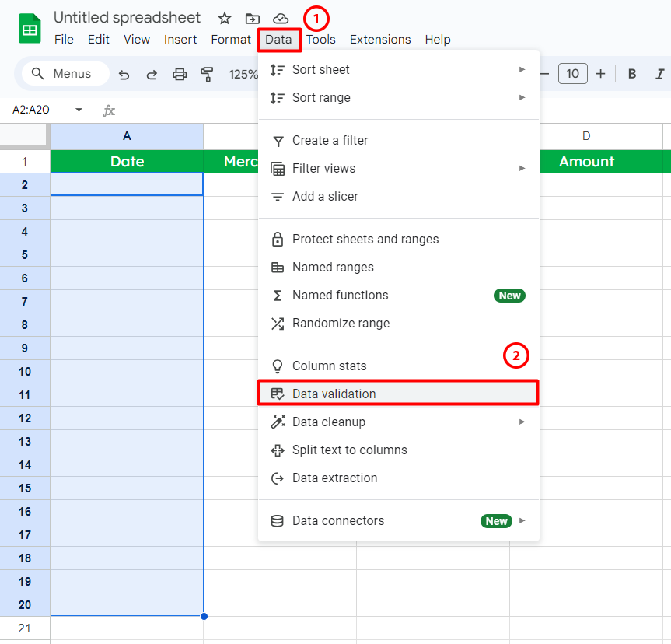The width and height of the screenshot is (671, 644).
Task: Decrease font size with minus button
Action: tap(544, 74)
